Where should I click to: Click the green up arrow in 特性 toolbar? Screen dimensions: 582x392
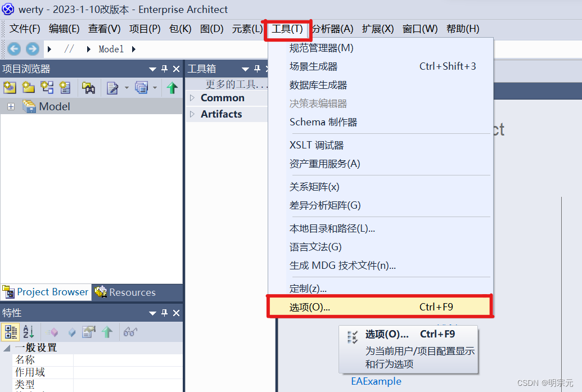107,332
